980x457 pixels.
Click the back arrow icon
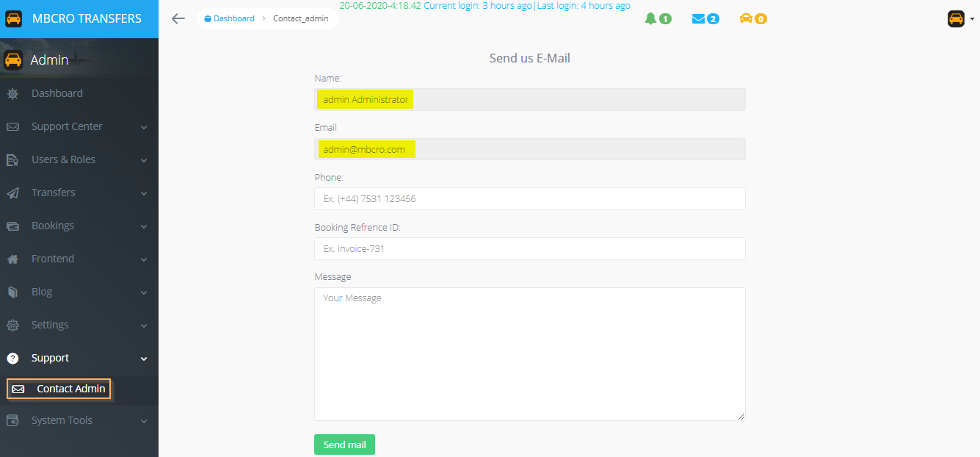coord(178,18)
